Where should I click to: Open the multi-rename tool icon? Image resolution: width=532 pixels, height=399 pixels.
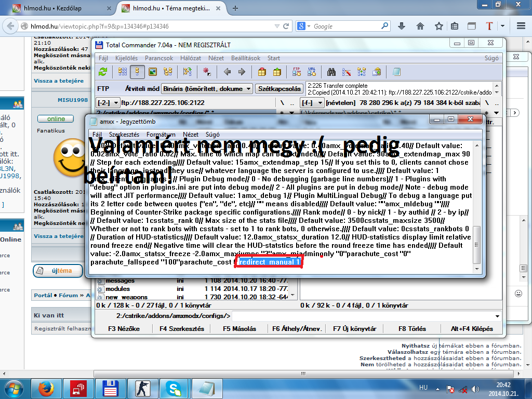pyautogui.click(x=347, y=72)
